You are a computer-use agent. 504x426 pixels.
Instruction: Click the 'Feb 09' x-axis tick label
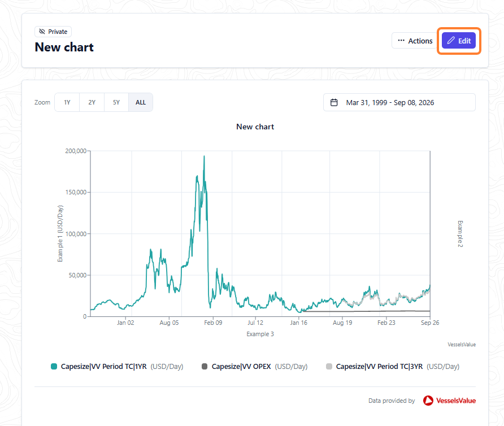tap(213, 323)
